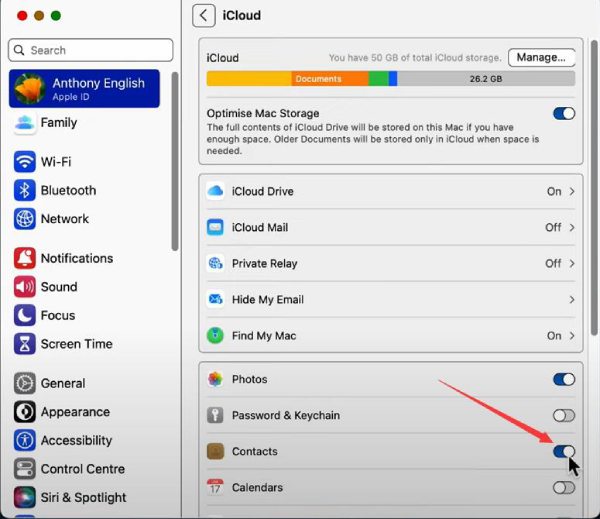Click the Private Relay globe icon
The height and width of the screenshot is (519, 600).
215,263
